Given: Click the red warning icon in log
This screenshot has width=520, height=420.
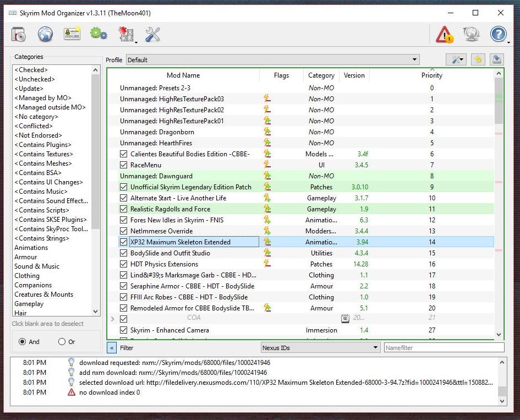Looking at the screenshot, I should tap(72, 392).
